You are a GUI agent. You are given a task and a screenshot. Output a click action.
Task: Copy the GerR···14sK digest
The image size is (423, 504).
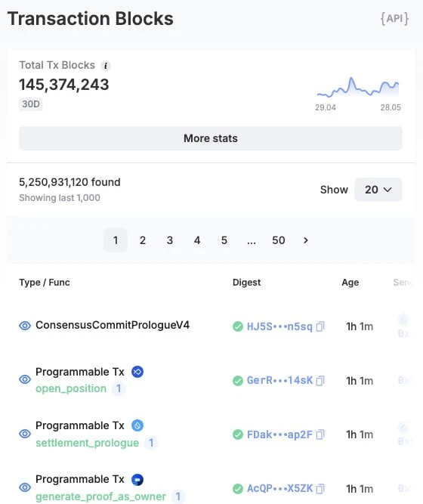click(320, 381)
